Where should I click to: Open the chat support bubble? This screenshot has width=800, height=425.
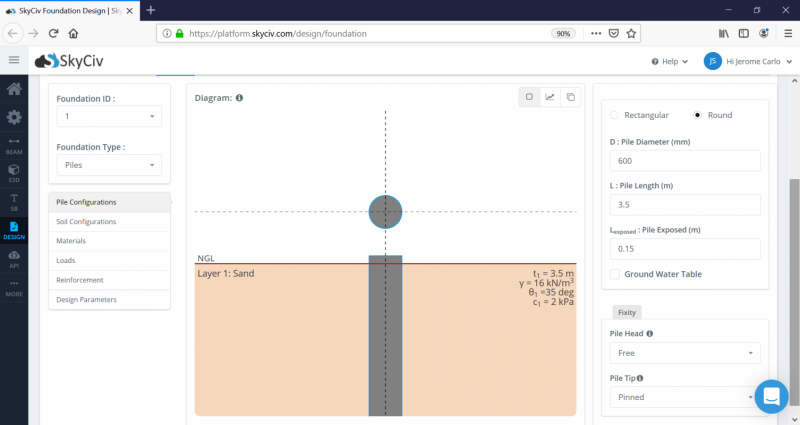click(771, 396)
